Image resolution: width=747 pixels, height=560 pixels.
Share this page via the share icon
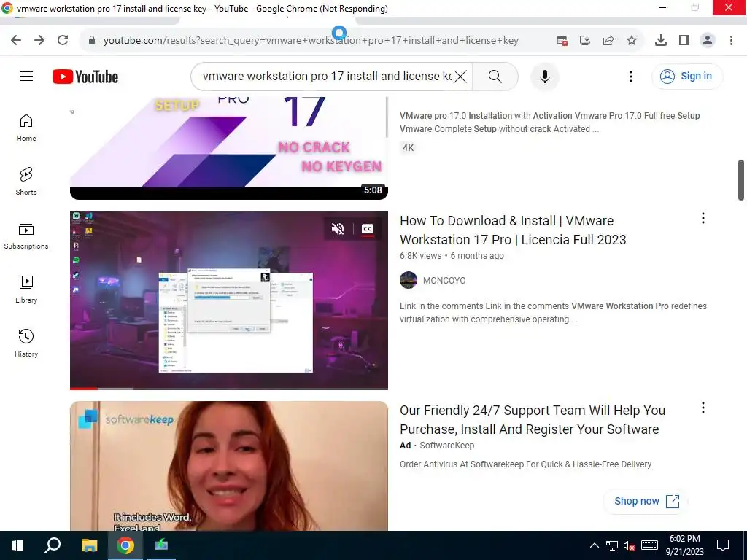pyautogui.click(x=608, y=41)
